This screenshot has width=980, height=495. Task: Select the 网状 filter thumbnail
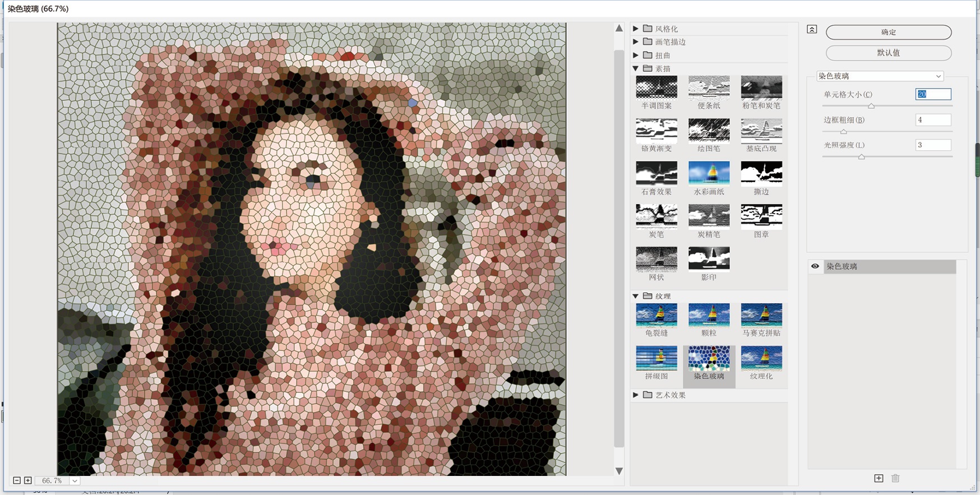point(657,258)
